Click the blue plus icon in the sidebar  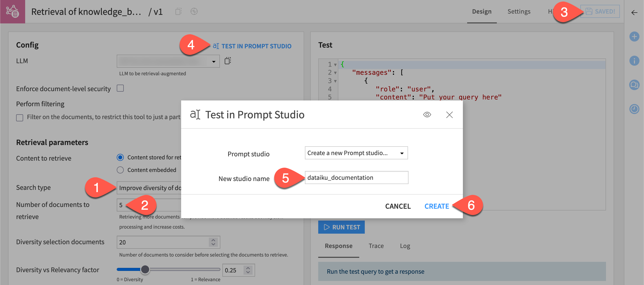coord(634,37)
